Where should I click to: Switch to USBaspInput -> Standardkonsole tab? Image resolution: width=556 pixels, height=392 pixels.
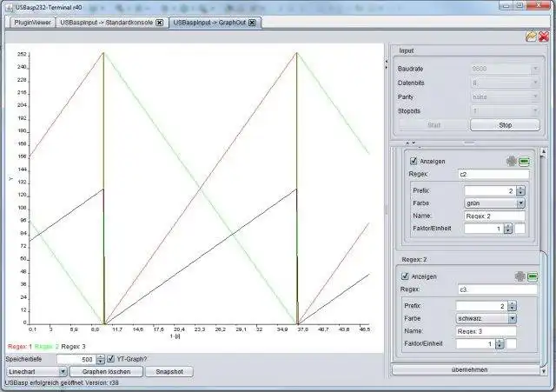106,23
